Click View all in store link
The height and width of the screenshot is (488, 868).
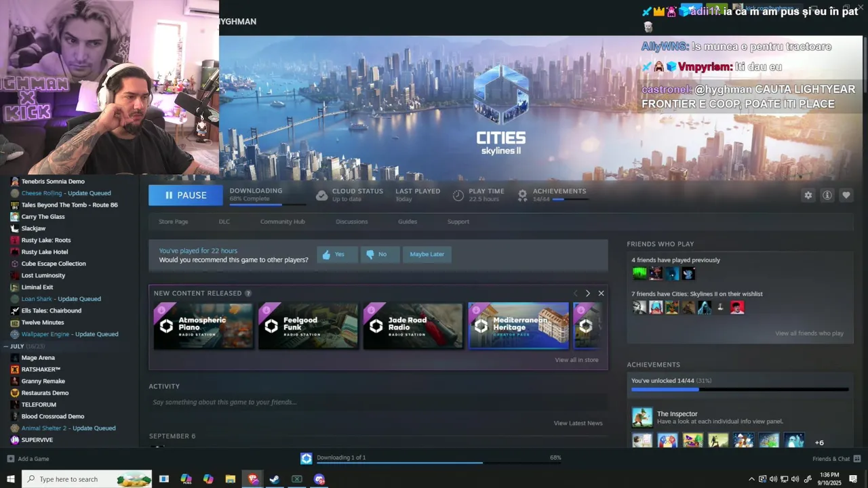coord(576,360)
